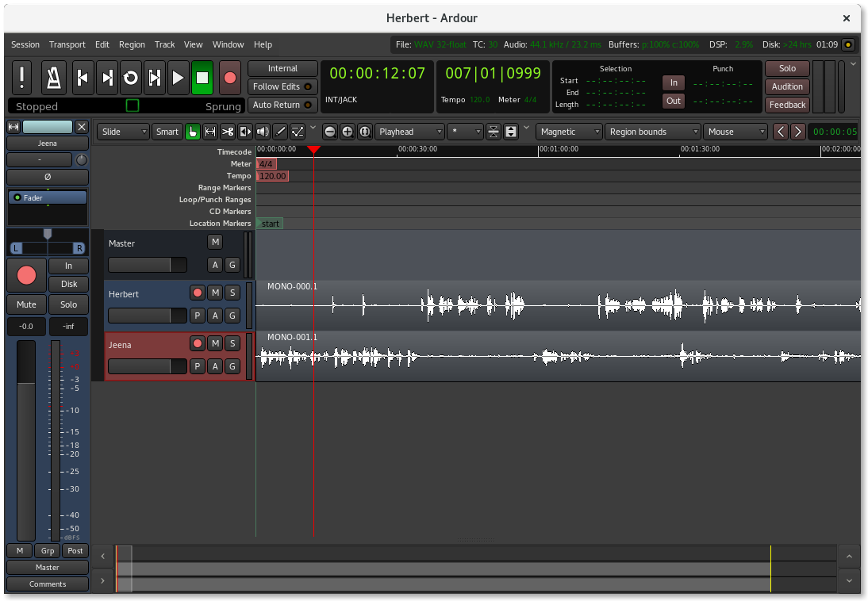The height and width of the screenshot is (601, 868).
Task: Start playback with the Play button
Action: [x=179, y=78]
